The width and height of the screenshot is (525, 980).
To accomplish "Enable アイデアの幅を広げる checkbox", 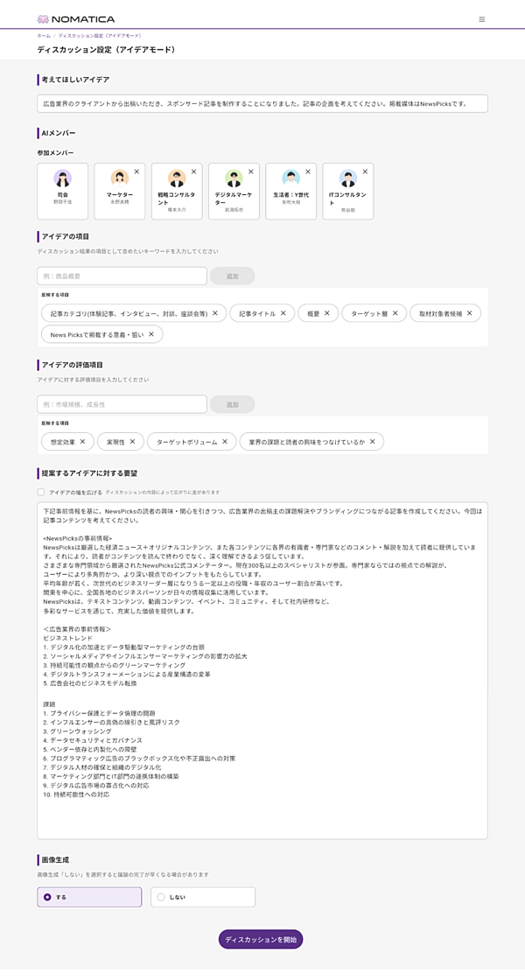I will (41, 492).
